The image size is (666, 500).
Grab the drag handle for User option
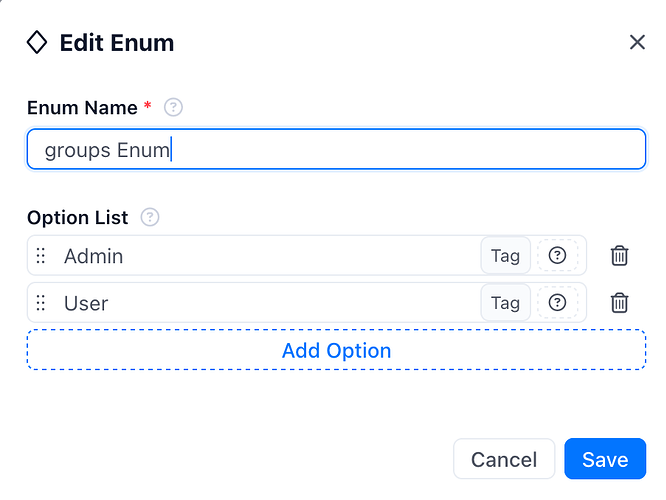pos(41,303)
